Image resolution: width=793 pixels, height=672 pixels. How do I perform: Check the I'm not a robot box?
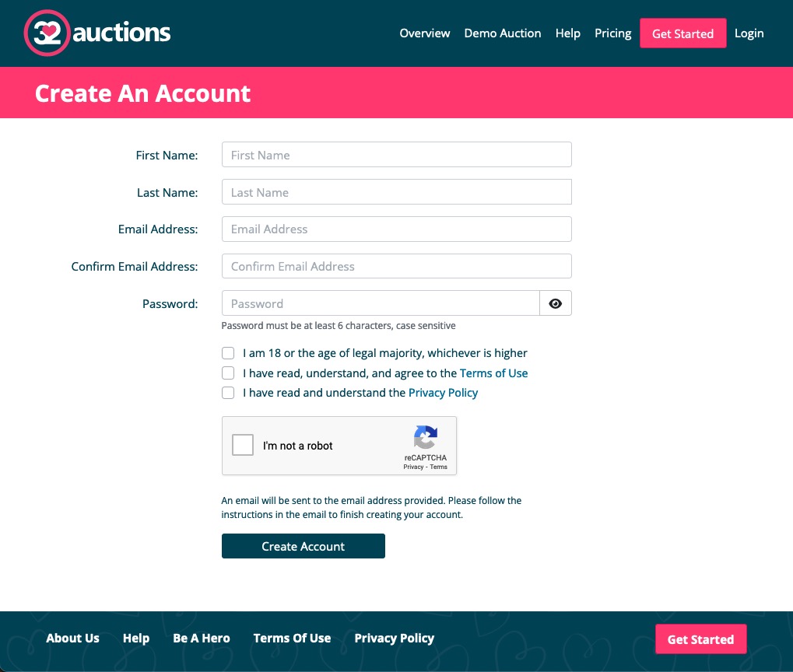(x=244, y=446)
